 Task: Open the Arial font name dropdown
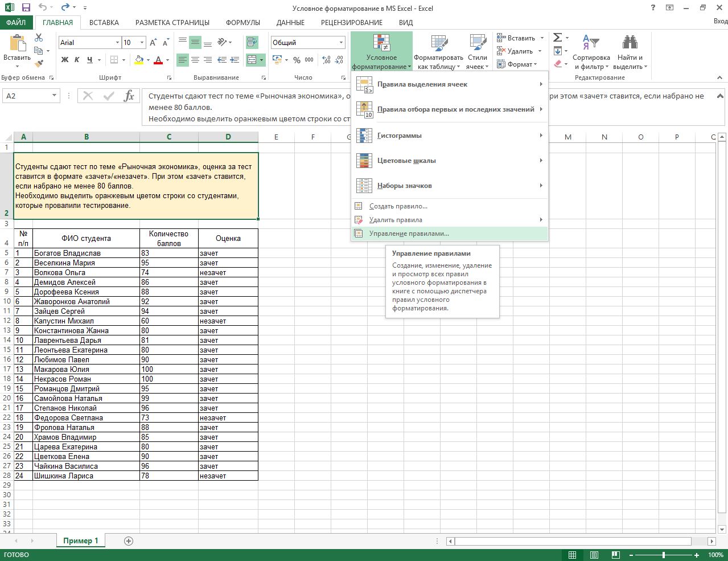[x=117, y=43]
